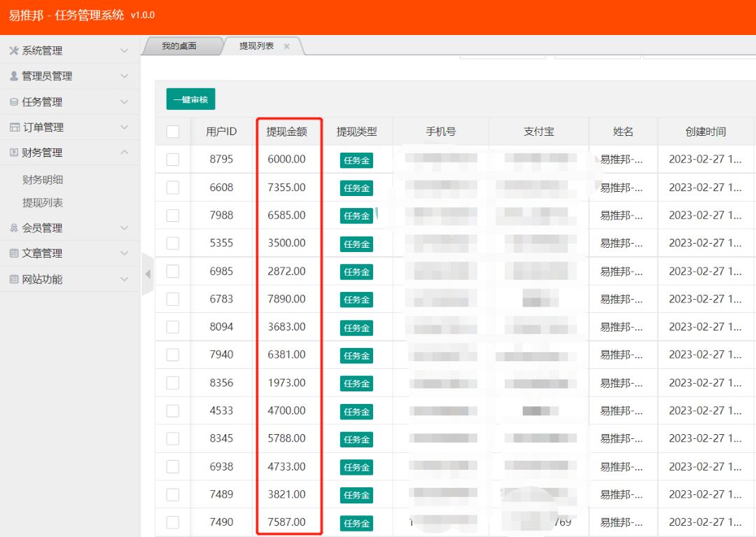
Task: Select the 提现列表 tab
Action: coord(256,46)
